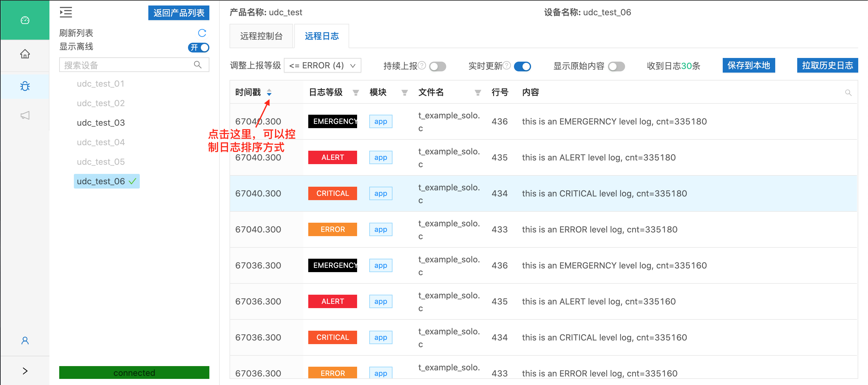The height and width of the screenshot is (385, 868).
Task: Click app module tag in CRITICAL cnt=335160 row
Action: 381,337
